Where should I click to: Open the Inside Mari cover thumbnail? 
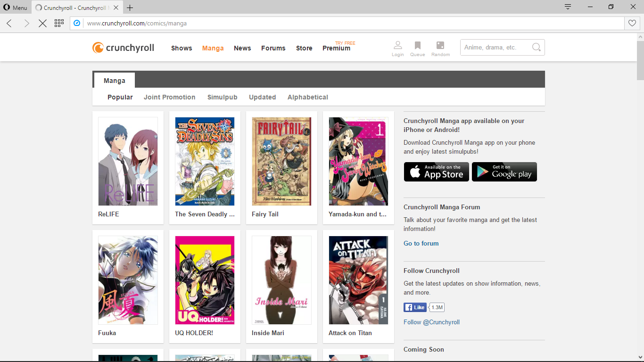click(x=281, y=280)
